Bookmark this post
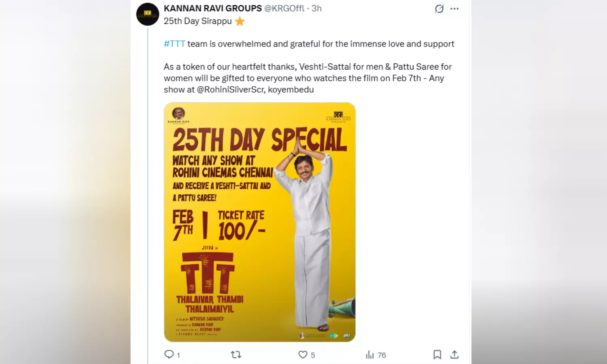Viewport: 607px width, 364px height. point(437,355)
